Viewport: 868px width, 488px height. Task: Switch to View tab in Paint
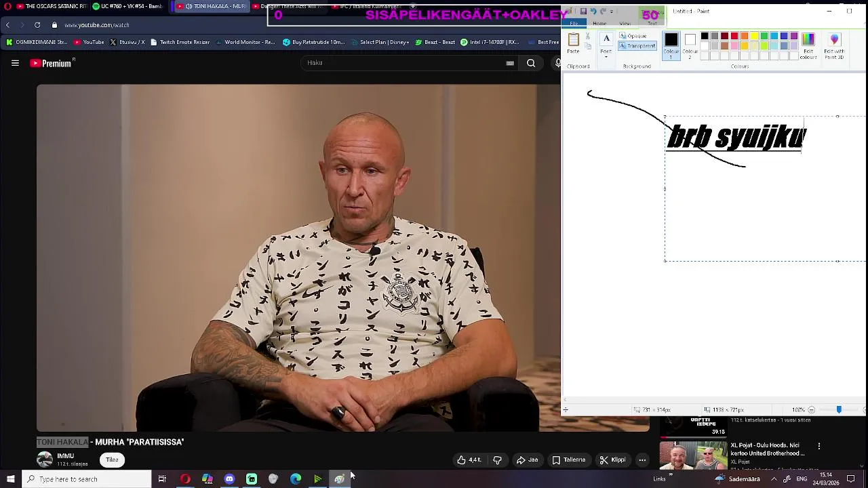click(625, 23)
